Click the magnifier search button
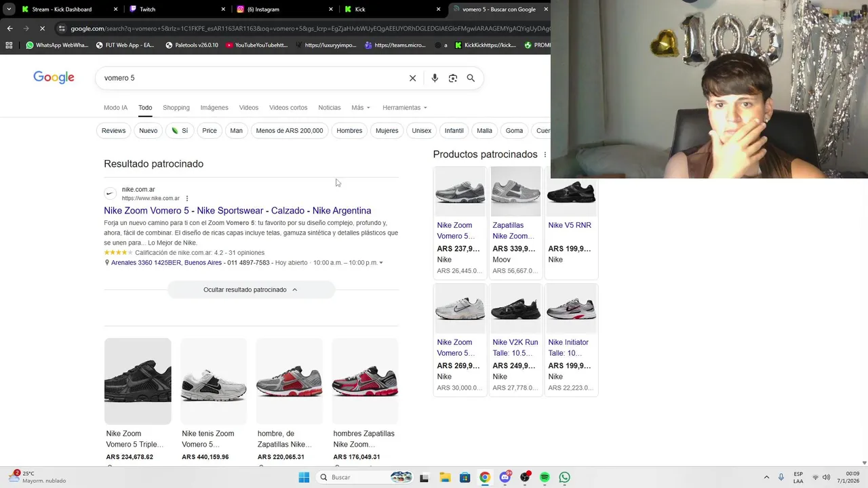The width and height of the screenshot is (868, 488). tap(471, 78)
